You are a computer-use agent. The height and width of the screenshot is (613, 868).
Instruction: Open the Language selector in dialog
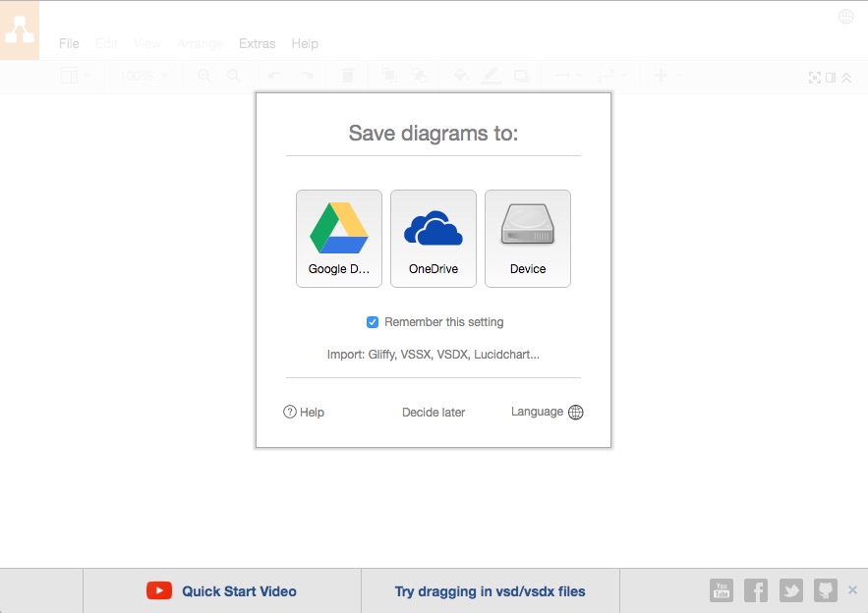click(547, 412)
